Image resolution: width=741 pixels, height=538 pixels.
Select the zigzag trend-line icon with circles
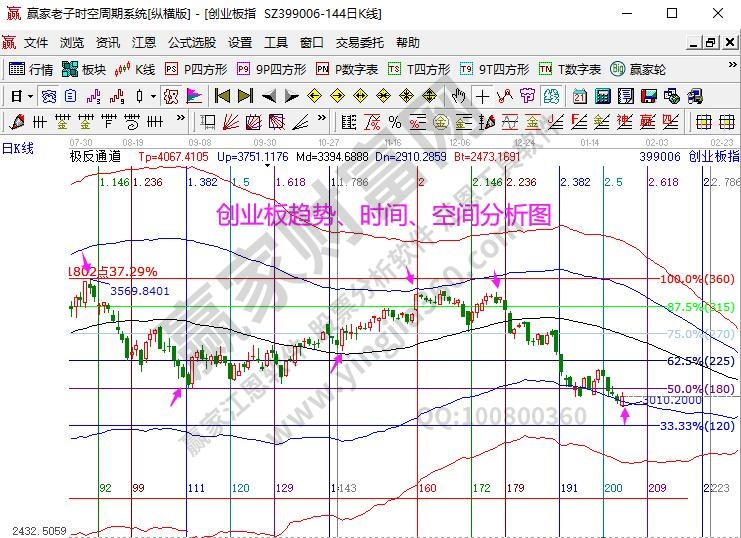[x=505, y=96]
